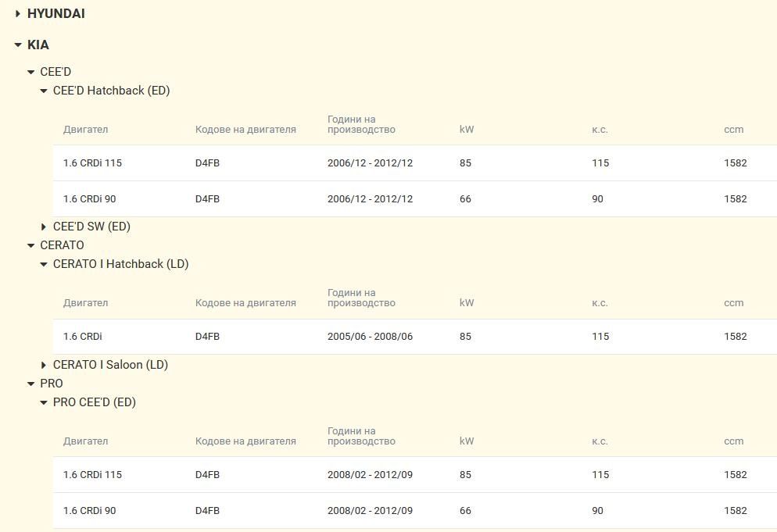Click к.с. value 115 in PRO CEE'D table
Viewport: 777px width, 532px height.
[600, 474]
